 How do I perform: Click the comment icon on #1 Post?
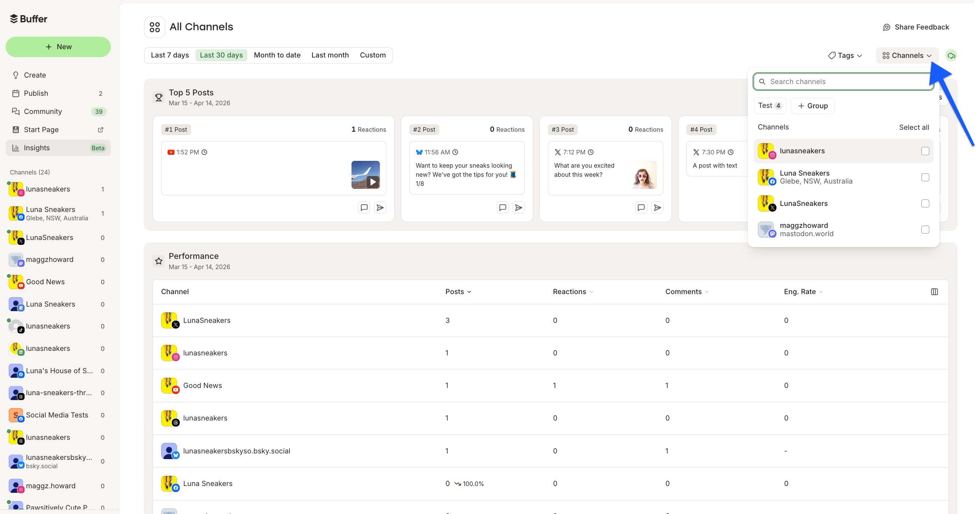(x=364, y=207)
